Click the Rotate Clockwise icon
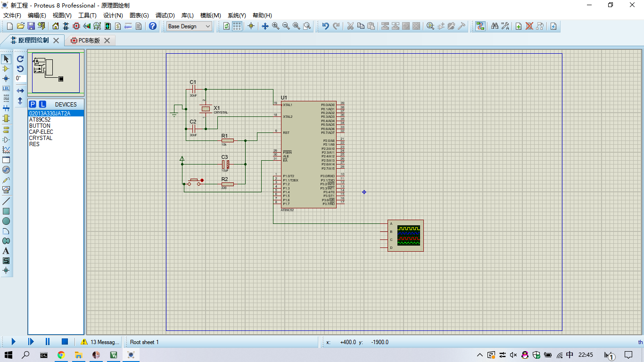Screen dimensions: 644x362 [20, 59]
